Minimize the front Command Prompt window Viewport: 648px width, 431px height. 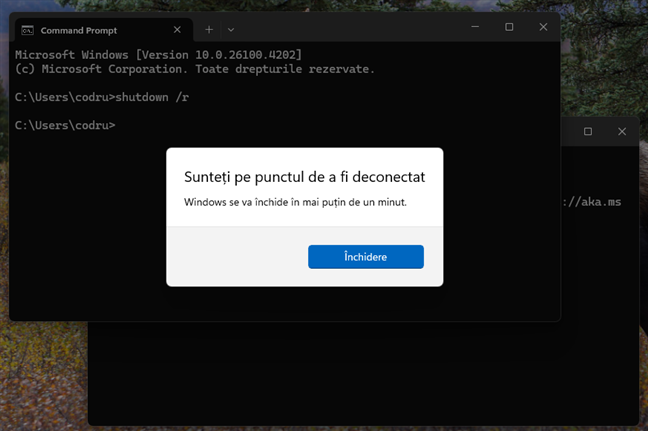(475, 27)
